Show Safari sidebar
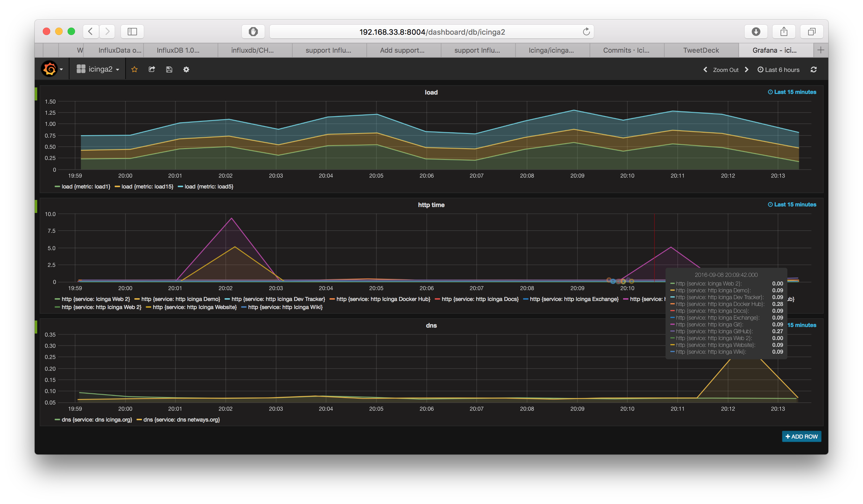Image resolution: width=863 pixels, height=504 pixels. [132, 32]
